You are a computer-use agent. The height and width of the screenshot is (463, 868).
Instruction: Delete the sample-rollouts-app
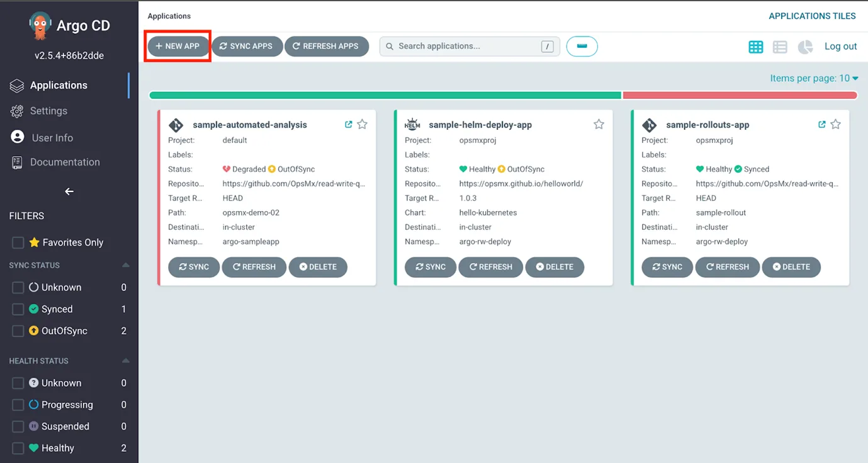(x=791, y=267)
